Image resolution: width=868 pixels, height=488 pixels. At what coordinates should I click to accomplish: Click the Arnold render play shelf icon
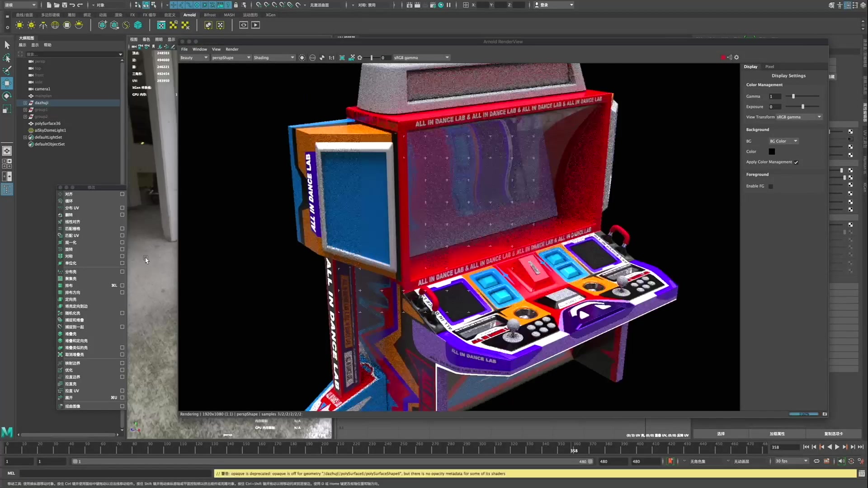point(256,25)
